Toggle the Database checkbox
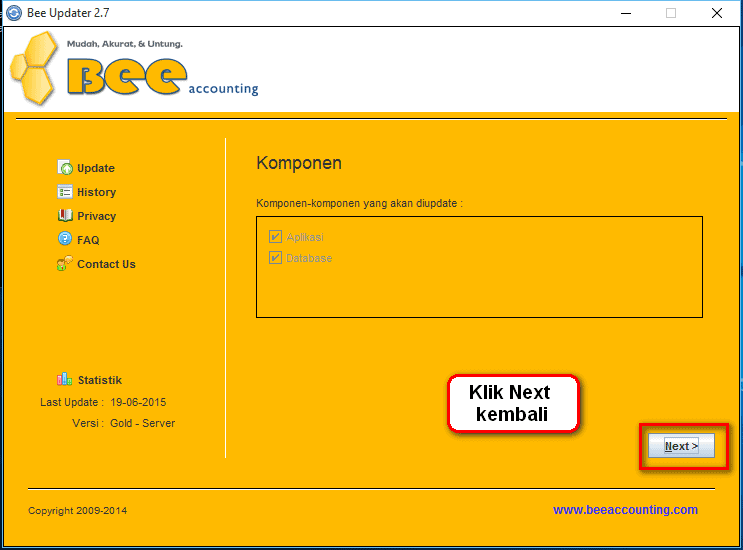This screenshot has width=743, height=550. point(275,258)
